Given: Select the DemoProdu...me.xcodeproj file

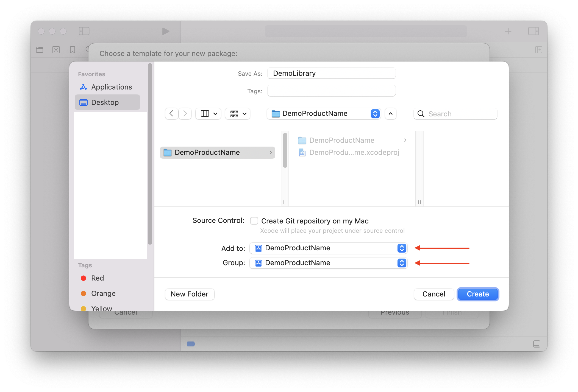Looking at the screenshot, I should tap(352, 152).
